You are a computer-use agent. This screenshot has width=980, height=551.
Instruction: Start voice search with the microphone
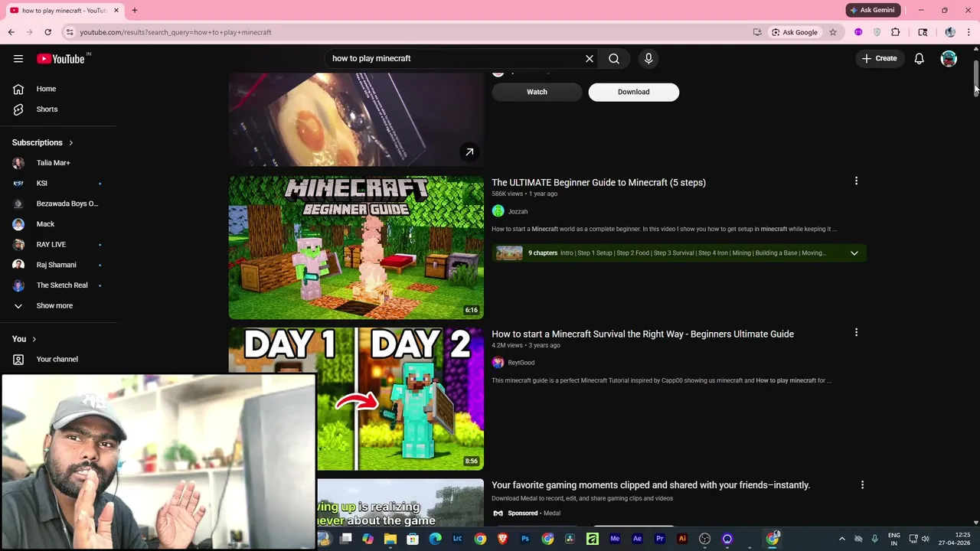648,58
